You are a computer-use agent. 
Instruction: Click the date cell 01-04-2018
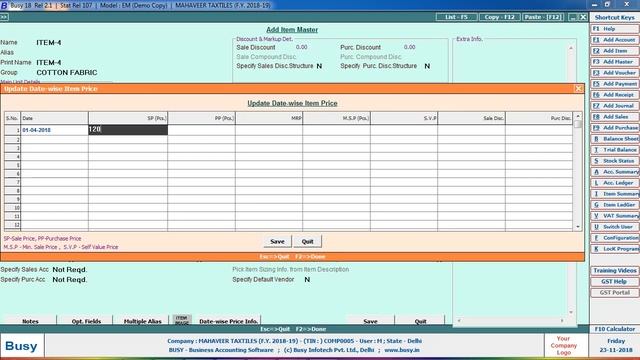(54, 130)
